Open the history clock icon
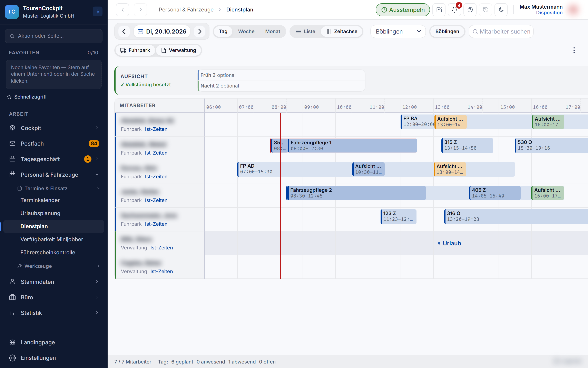 [486, 10]
